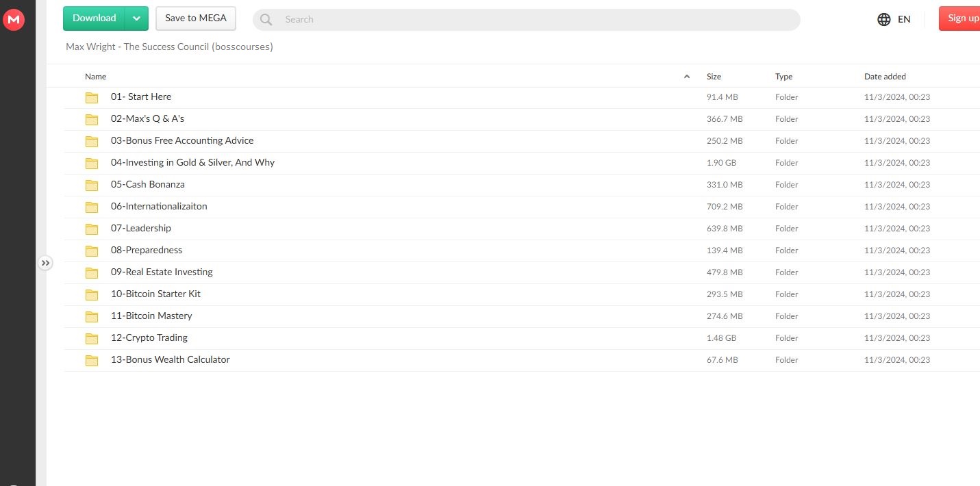Click the red Sign up button
This screenshot has width=980, height=486.
click(x=961, y=18)
